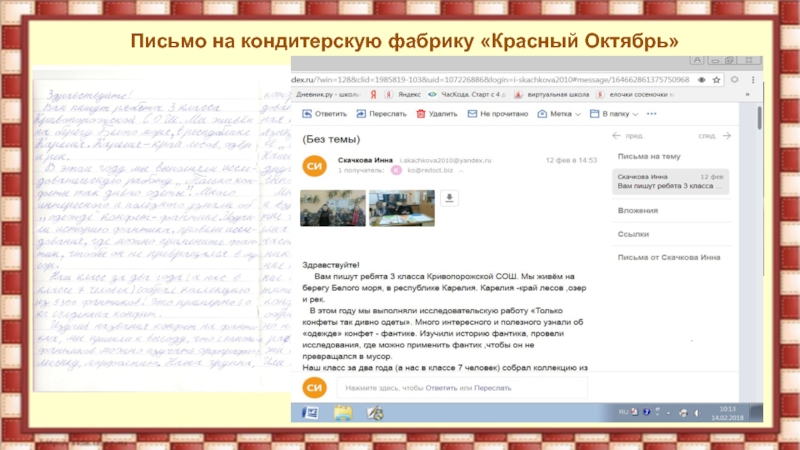The image size is (800, 450).
Task: Open the browser three-dot menu
Action: (753, 80)
